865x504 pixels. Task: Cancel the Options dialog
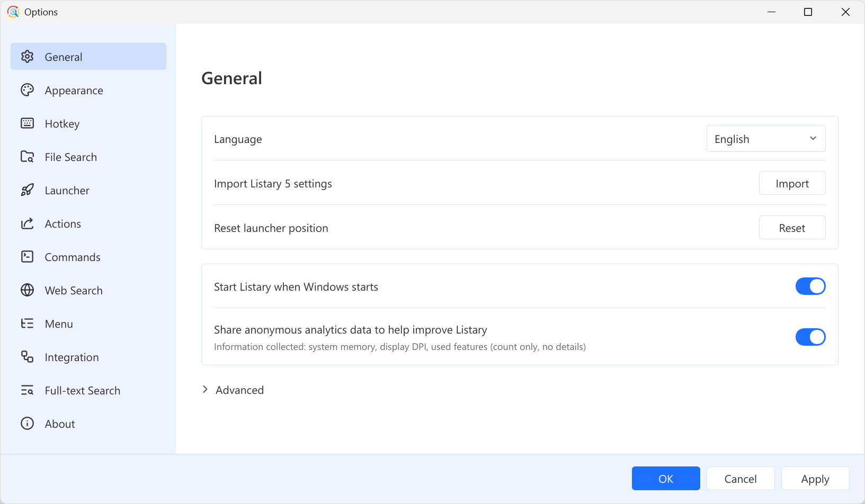pos(741,479)
